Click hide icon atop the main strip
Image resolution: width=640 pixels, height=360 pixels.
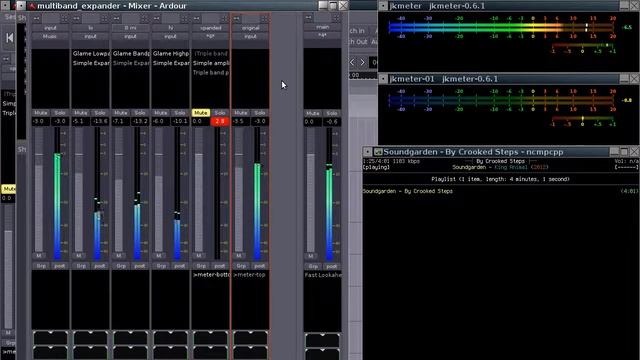coord(336,18)
